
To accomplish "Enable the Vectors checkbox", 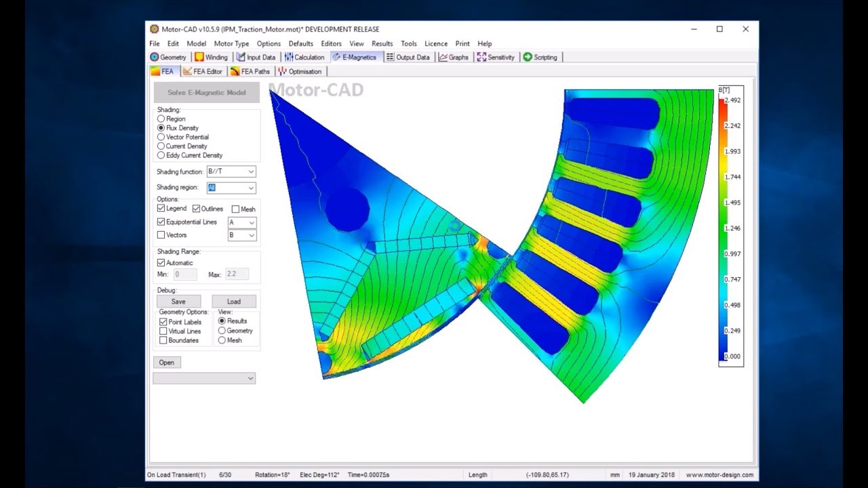I will [x=161, y=235].
